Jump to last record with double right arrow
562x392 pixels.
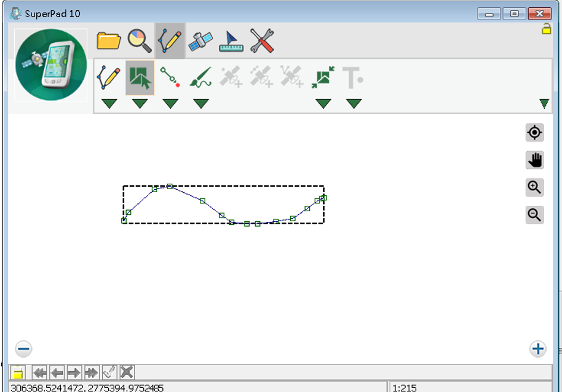click(x=92, y=372)
